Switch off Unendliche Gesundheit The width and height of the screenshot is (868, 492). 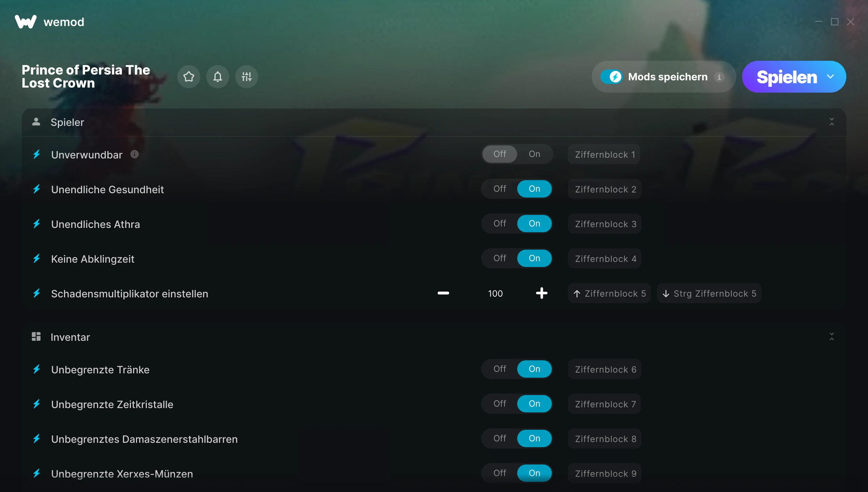(x=499, y=189)
